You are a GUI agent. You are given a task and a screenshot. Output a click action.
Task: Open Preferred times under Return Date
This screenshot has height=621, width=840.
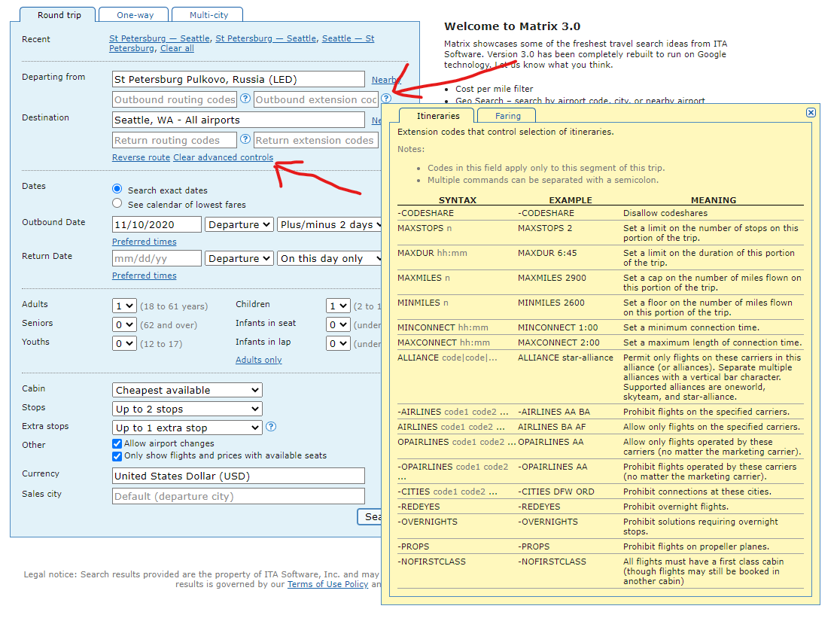click(144, 275)
